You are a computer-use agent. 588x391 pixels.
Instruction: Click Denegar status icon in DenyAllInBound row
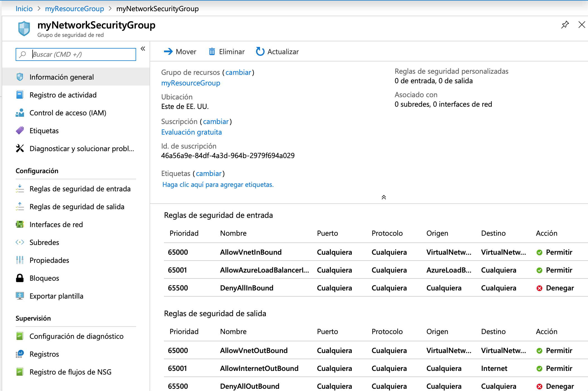(539, 288)
